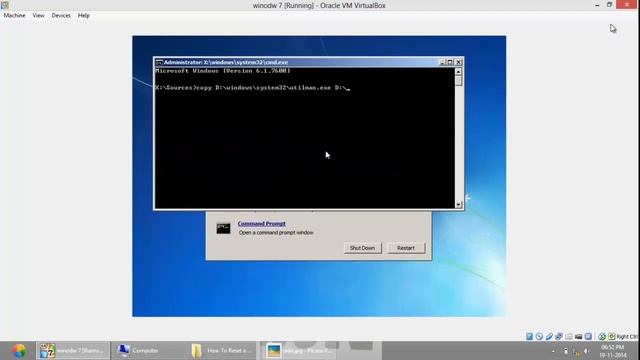The width and height of the screenshot is (640, 360).
Task: Click the network signal tray icon
Action: pos(577,351)
